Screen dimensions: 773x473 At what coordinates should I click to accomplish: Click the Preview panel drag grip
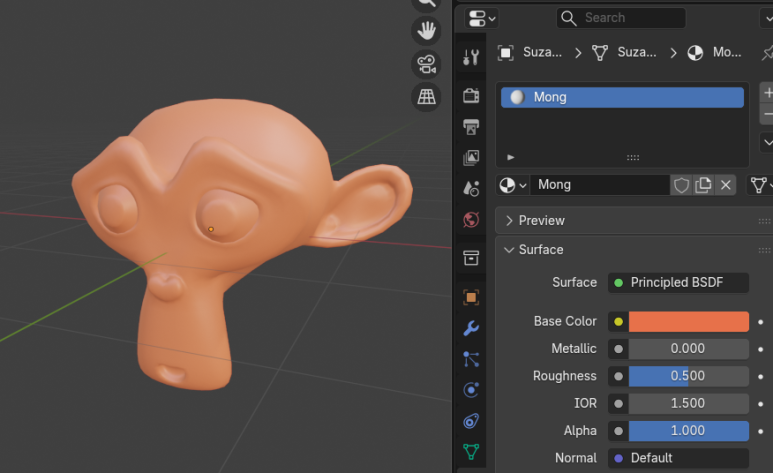pyautogui.click(x=765, y=221)
